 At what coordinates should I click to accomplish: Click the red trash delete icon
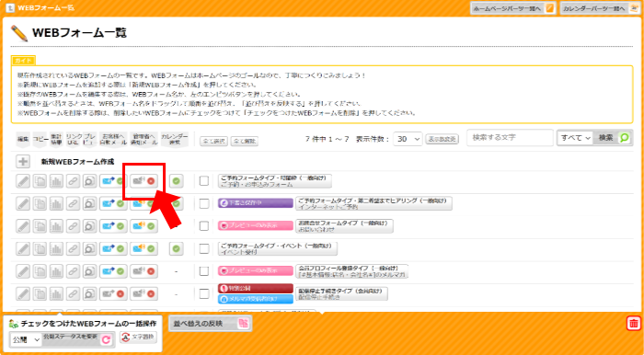[x=634, y=323]
